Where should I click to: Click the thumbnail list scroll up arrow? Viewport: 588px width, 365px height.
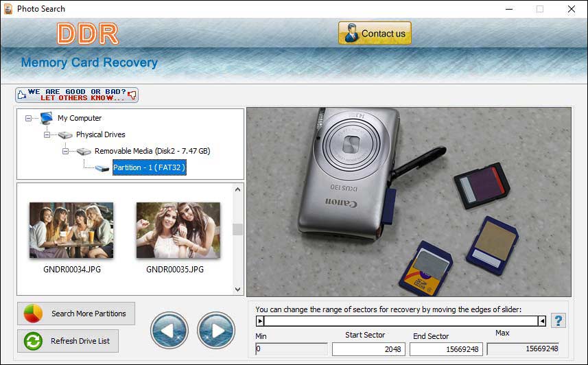(237, 189)
